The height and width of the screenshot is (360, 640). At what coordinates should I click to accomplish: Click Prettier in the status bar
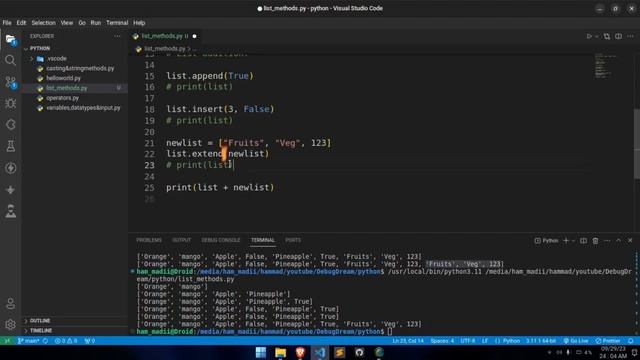pyautogui.click(x=608, y=341)
